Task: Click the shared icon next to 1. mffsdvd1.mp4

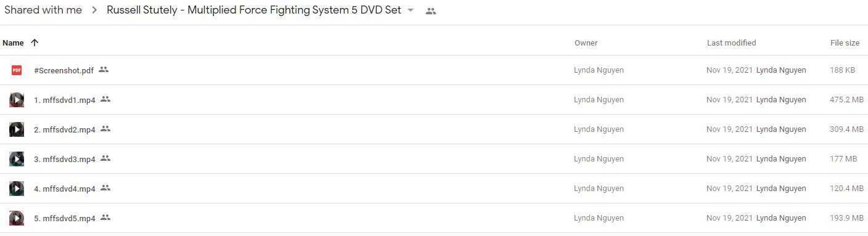Action: coord(105,99)
